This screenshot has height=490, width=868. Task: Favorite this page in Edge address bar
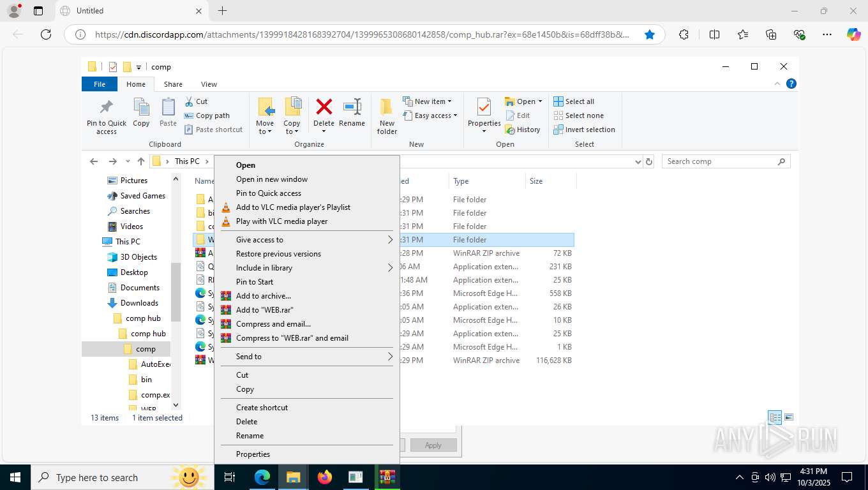650,34
